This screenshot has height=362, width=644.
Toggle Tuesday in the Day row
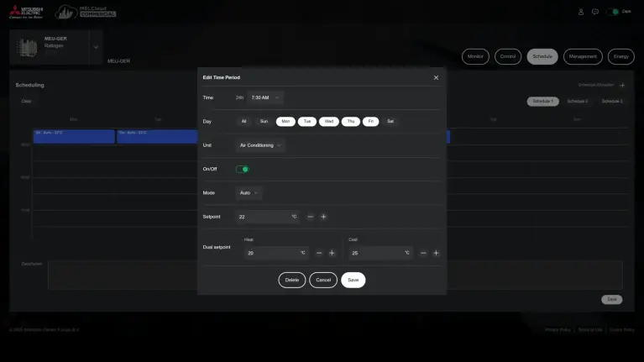coord(307,121)
